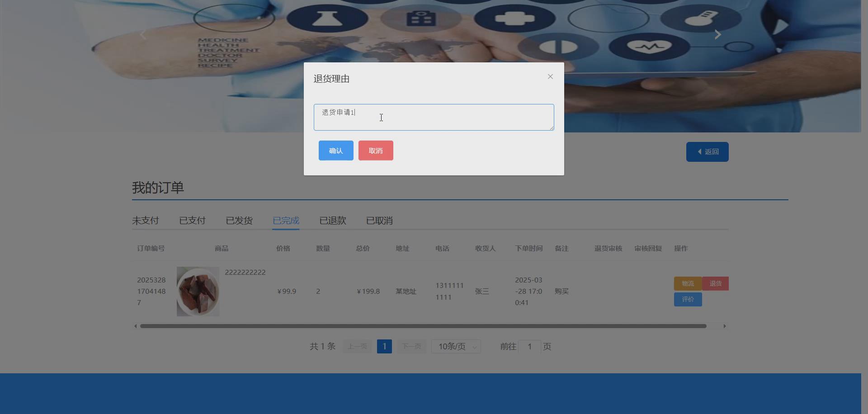Click inside the return reason text box
The width and height of the screenshot is (868, 414).
pyautogui.click(x=433, y=117)
